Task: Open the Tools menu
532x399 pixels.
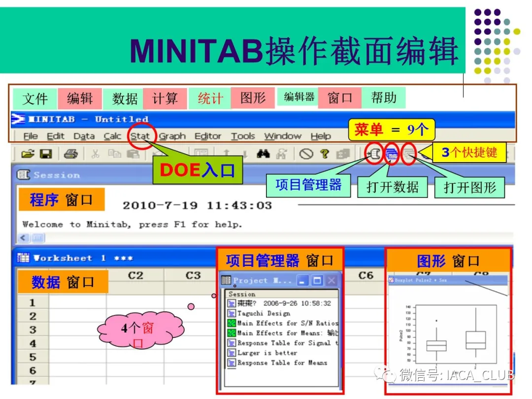Action: coord(242,136)
